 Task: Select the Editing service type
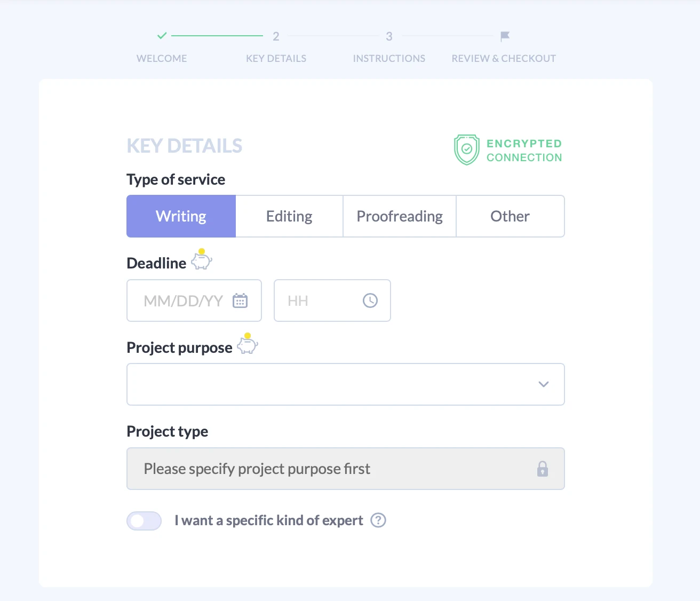[x=289, y=216]
